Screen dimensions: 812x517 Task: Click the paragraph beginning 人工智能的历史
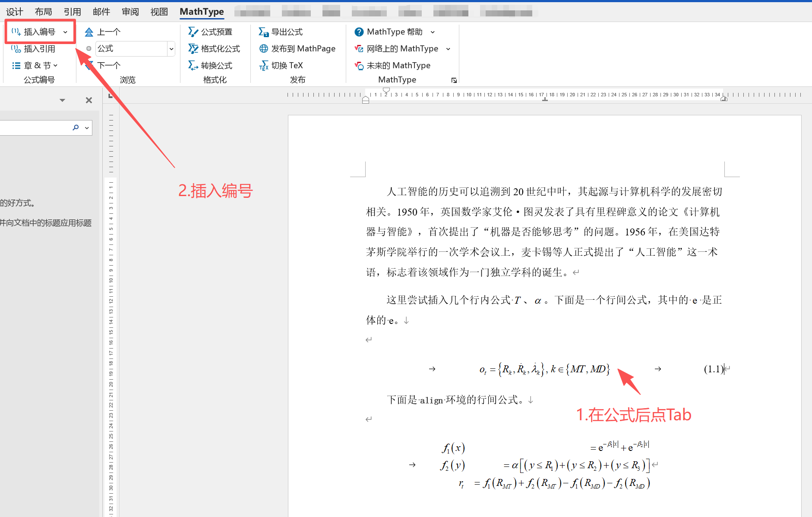click(544, 232)
